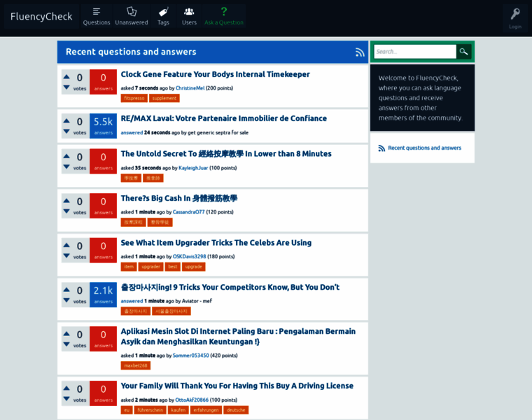The height and width of the screenshot is (420, 532).
Task: Upvote The Untold Secret question
Action: click(66, 156)
